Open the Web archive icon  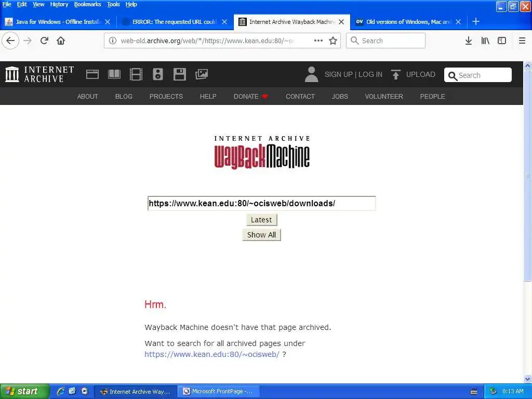coord(92,74)
